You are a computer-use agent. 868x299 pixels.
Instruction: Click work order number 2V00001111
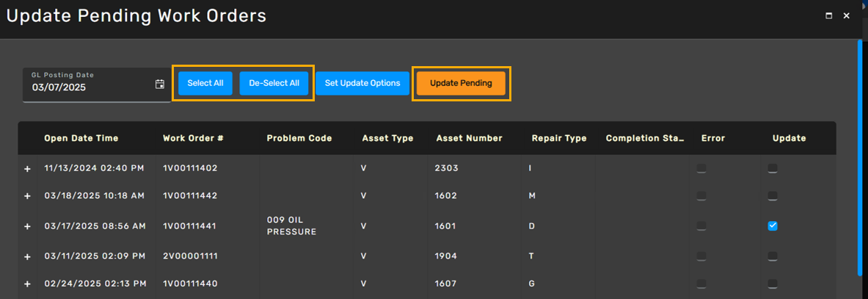pos(190,256)
